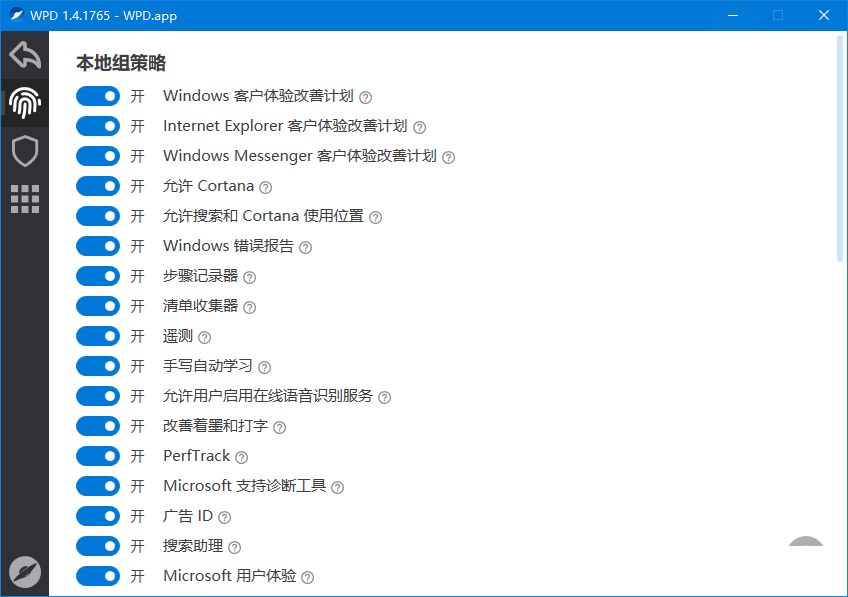Click the WPD logo icon at sidebar bottom

point(25,572)
